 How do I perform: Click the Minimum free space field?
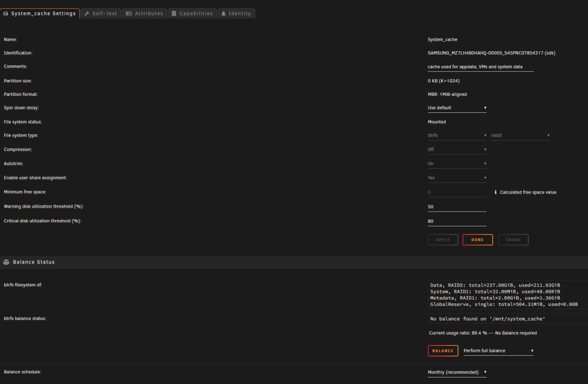pyautogui.click(x=457, y=192)
